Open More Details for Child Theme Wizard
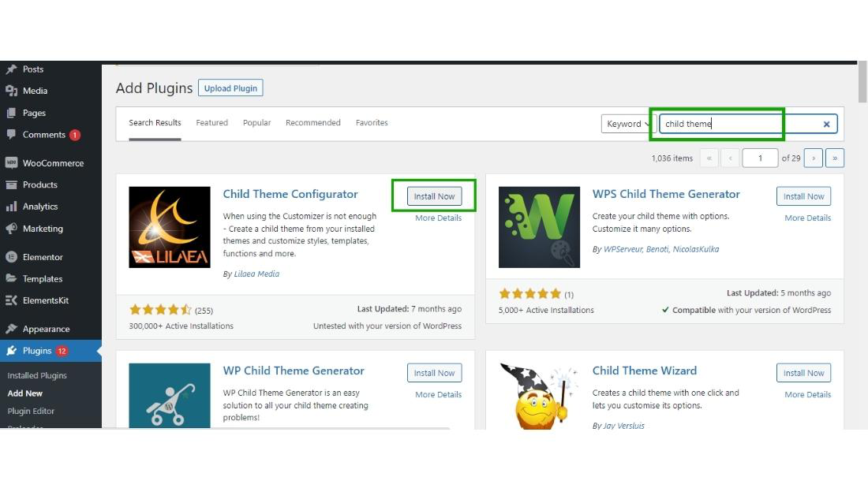The height and width of the screenshot is (488, 868). click(x=808, y=394)
